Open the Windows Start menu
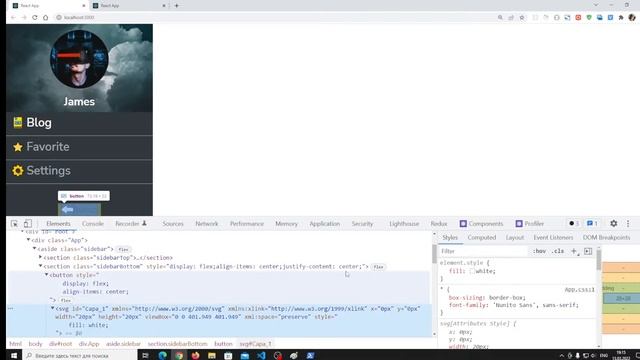 [x=13, y=356]
